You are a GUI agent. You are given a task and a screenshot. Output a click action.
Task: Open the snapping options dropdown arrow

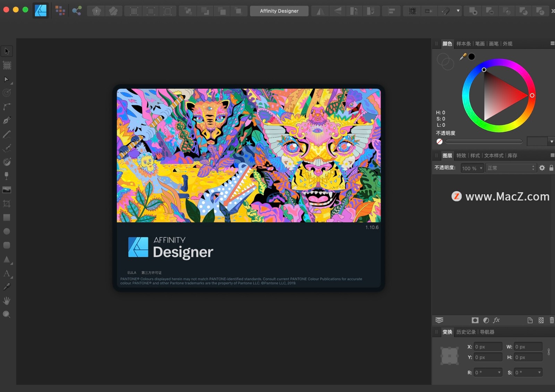458,11
